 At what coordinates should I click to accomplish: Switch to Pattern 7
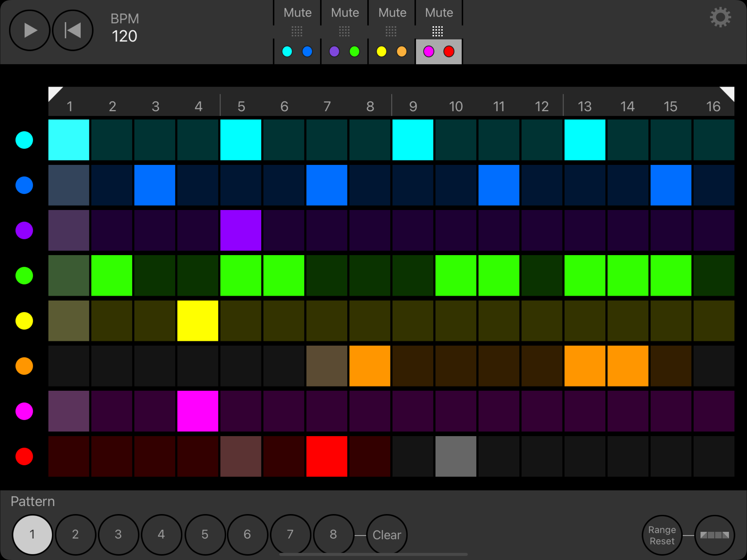290,535
